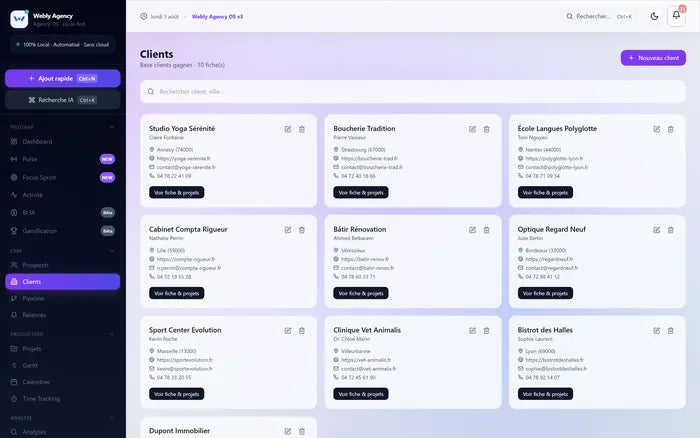The image size is (700, 438).
Task: Collapse the CRM sidebar section
Action: (112, 251)
